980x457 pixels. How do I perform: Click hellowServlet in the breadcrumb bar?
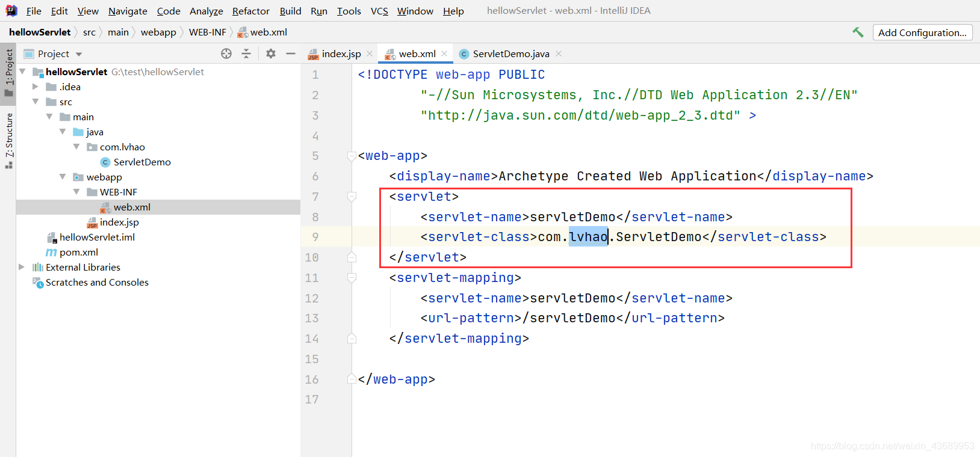tap(40, 32)
